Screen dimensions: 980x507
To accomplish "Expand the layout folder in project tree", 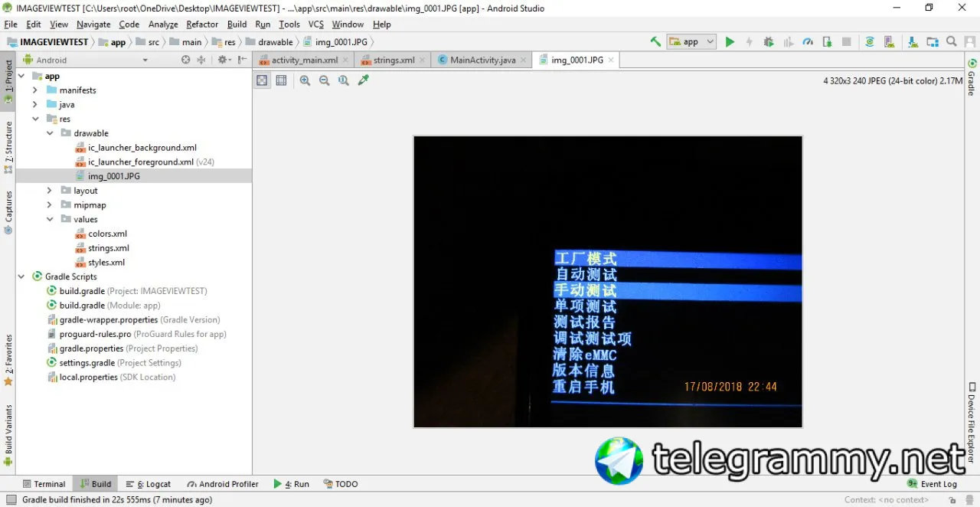I will coord(50,191).
